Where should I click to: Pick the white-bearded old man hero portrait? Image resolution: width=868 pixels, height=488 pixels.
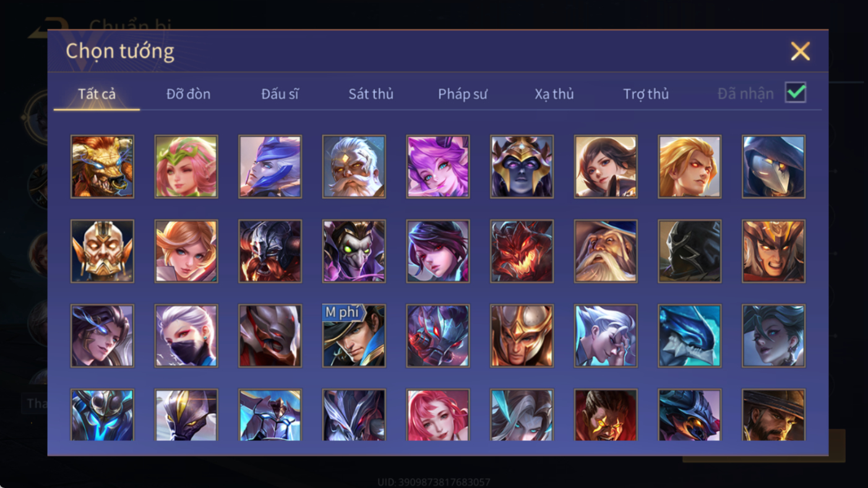(x=354, y=167)
